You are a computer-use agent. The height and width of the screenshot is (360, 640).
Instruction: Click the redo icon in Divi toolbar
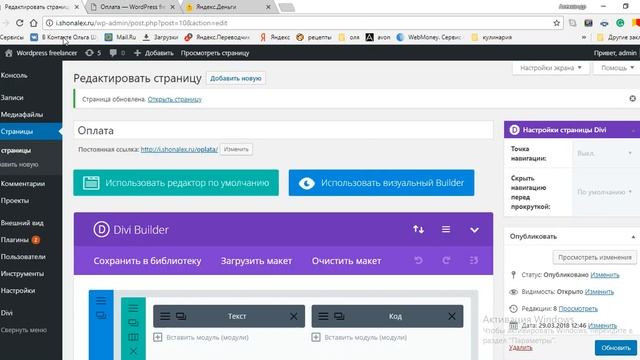(446, 260)
